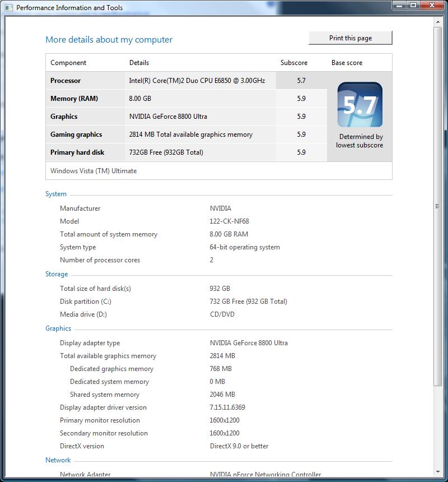Click the scrollbar down arrow
Screen dimensions: 448x482
(x=438, y=472)
